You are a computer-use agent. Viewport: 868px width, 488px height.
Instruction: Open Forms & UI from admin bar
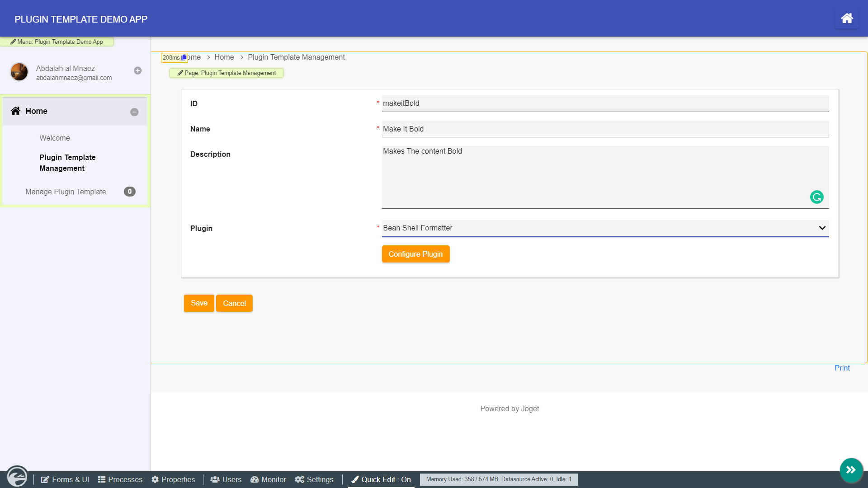click(65, 479)
